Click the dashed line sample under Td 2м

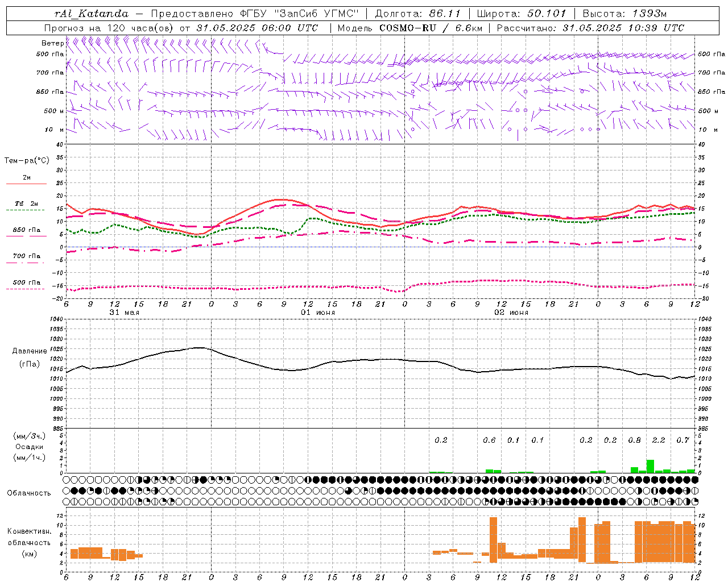[x=25, y=210]
